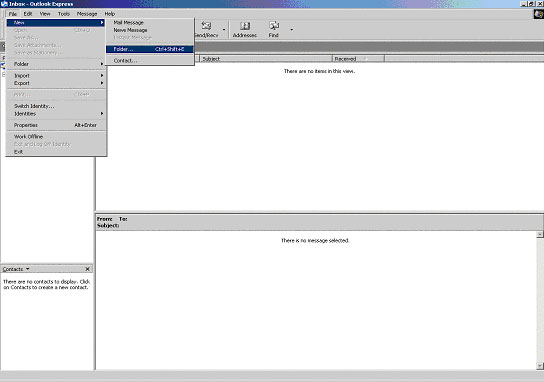Close the Contacts pane
Viewport: 544px width, 382px height.
[x=87, y=269]
